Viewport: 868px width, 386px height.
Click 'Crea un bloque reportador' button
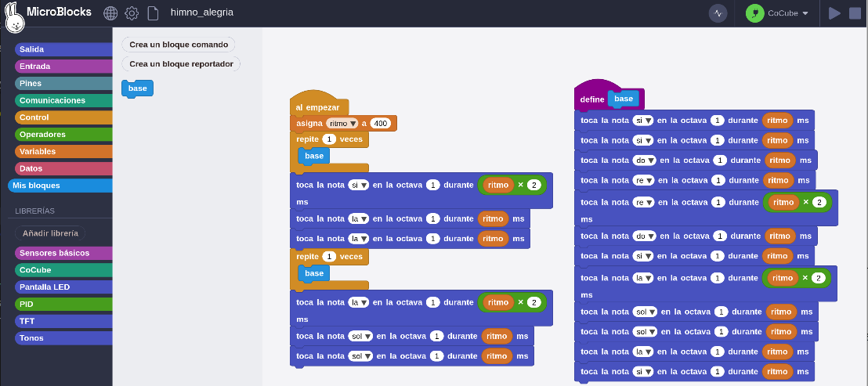[x=182, y=64]
